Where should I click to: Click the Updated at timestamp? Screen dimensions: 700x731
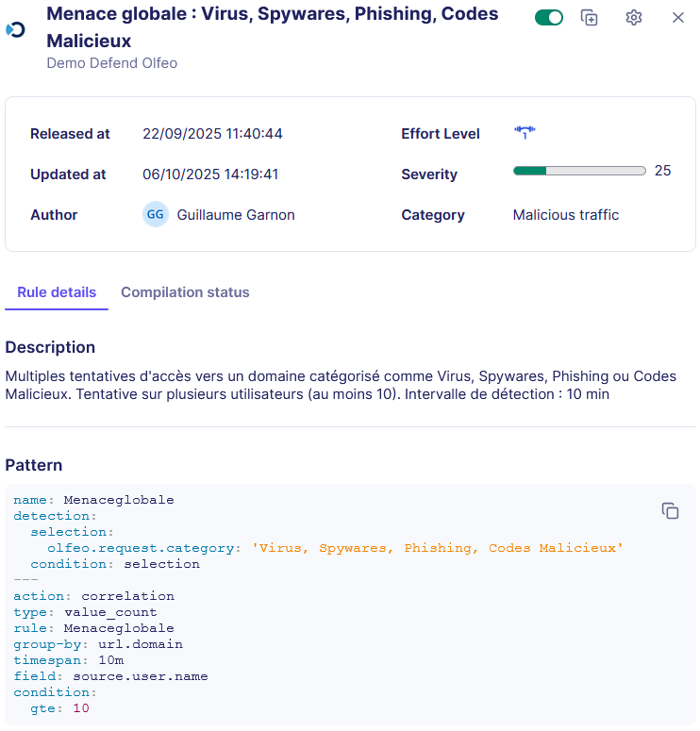pos(210,174)
